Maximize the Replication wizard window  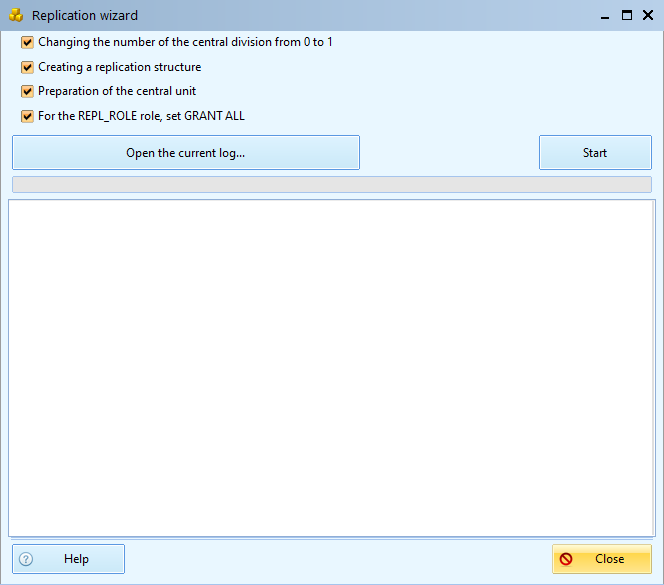(x=626, y=15)
